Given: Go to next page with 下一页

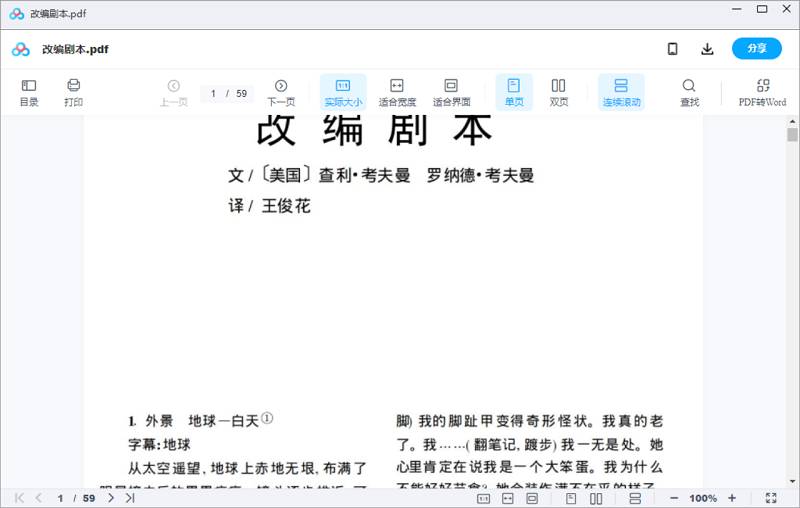Looking at the screenshot, I should click(x=281, y=92).
